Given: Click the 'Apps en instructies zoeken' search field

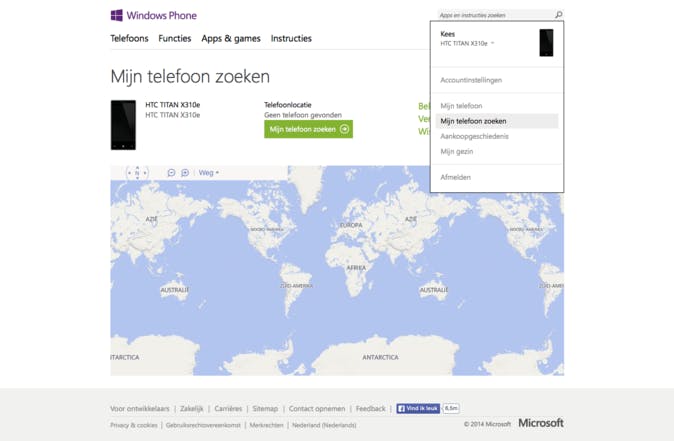Looking at the screenshot, I should click(494, 15).
